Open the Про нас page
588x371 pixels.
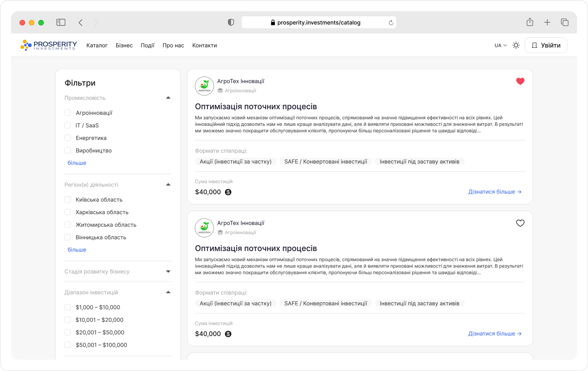pyautogui.click(x=173, y=45)
